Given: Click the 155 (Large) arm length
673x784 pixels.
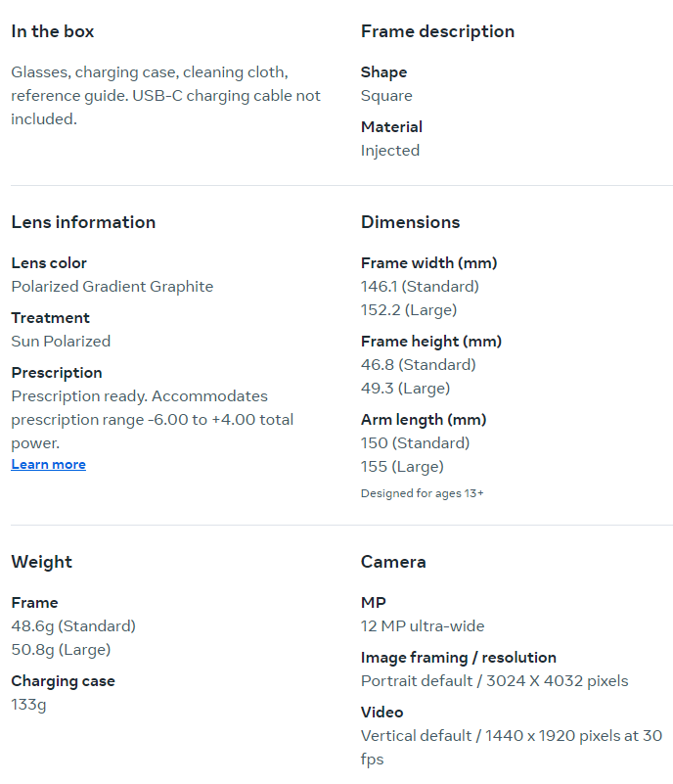Looking at the screenshot, I should [x=402, y=467].
